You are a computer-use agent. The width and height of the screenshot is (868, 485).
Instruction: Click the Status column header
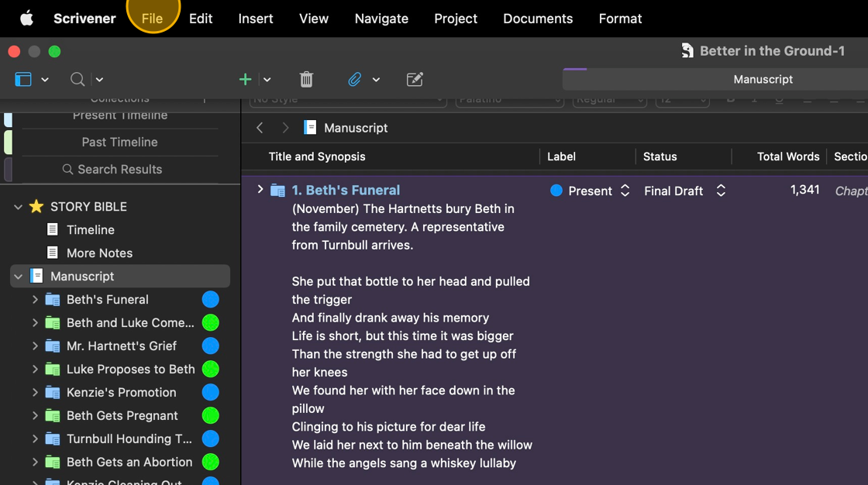[660, 157]
